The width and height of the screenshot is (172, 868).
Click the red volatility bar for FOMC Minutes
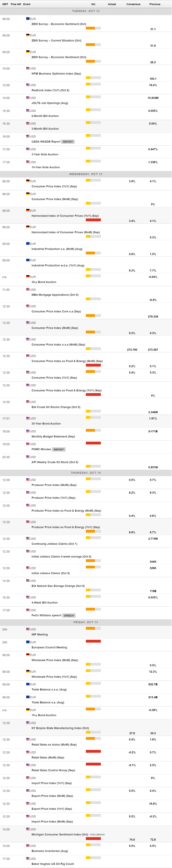pyautogui.click(x=93, y=443)
